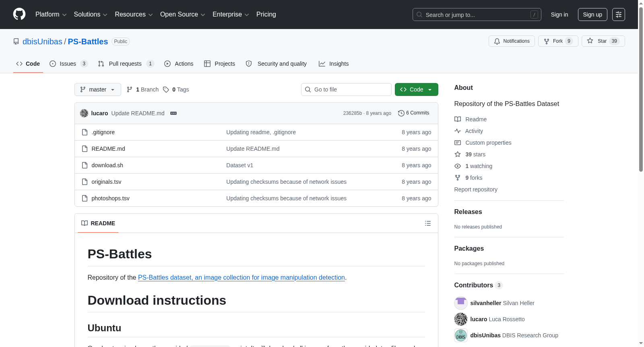Expand commit message ellipsis icon
This screenshot has width=644, height=347.
[173, 113]
